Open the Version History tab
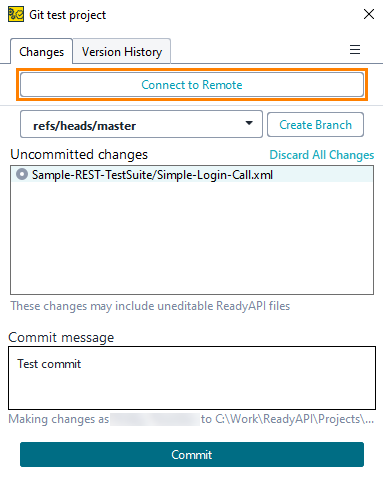 point(122,52)
